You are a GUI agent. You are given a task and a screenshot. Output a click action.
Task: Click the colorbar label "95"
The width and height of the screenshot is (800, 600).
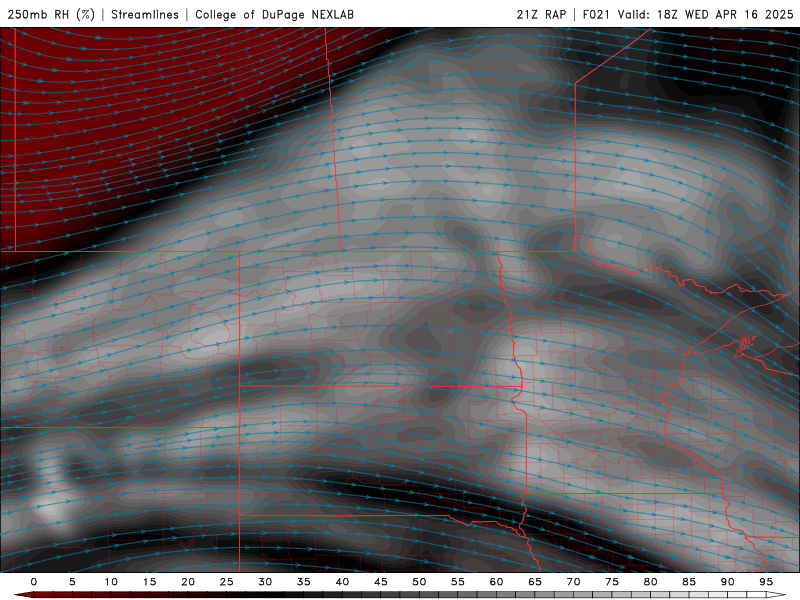pyautogui.click(x=766, y=582)
